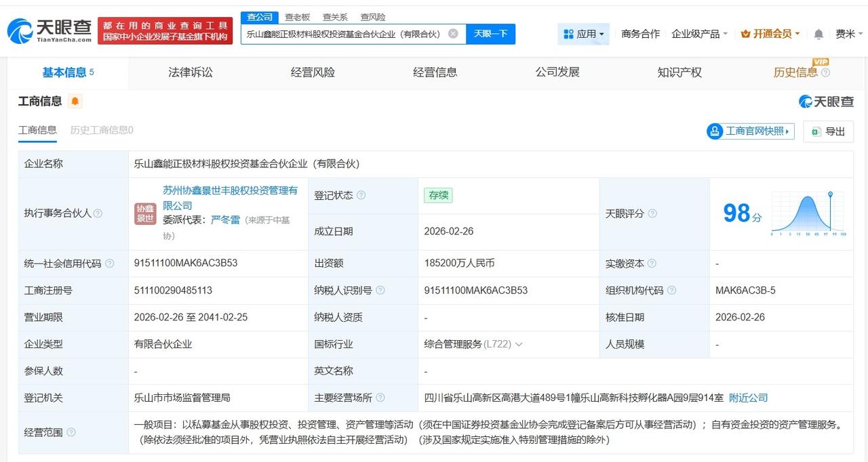Screen dimensions: 868x462
Task: Click help icon next to 经营范围
Action: click(x=71, y=432)
